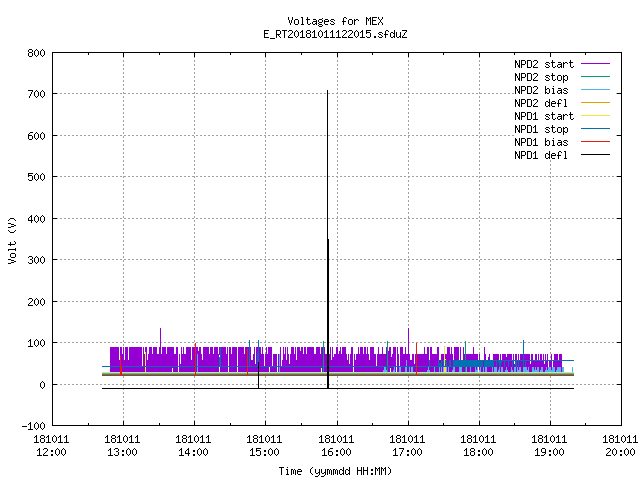Click the 'NPD1 bias' legend label
Viewport: 640px width, 480px height.
(x=541, y=142)
